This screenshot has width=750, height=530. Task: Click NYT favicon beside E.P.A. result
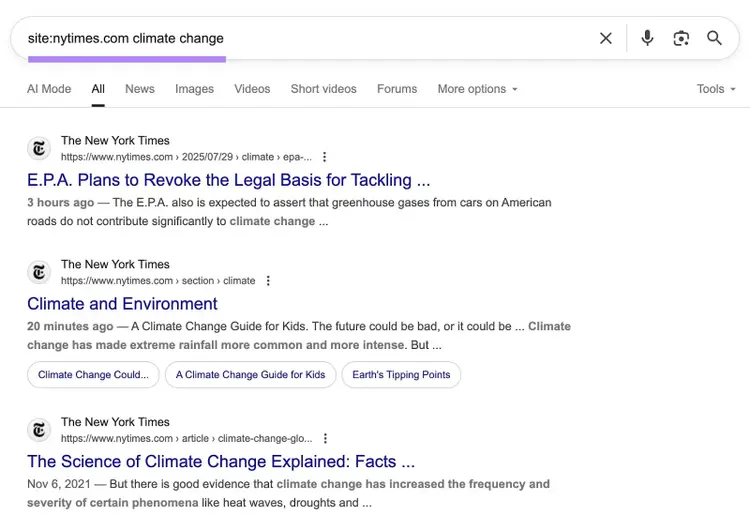39,148
